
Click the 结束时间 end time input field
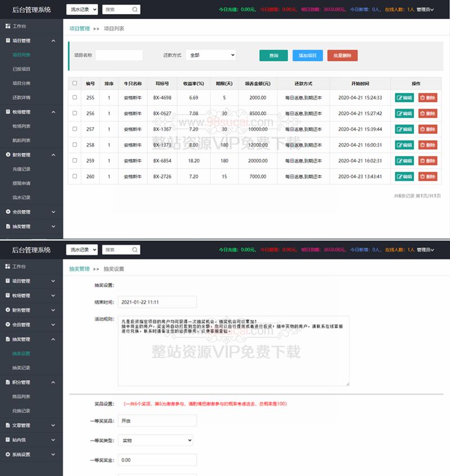coord(156,302)
